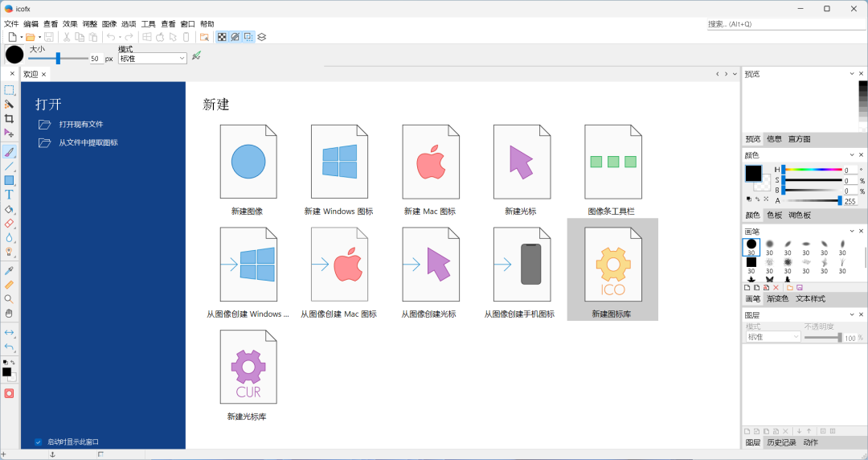Viewport: 868px width, 460px height.
Task: Open the File menu (文件)
Action: [x=11, y=24]
